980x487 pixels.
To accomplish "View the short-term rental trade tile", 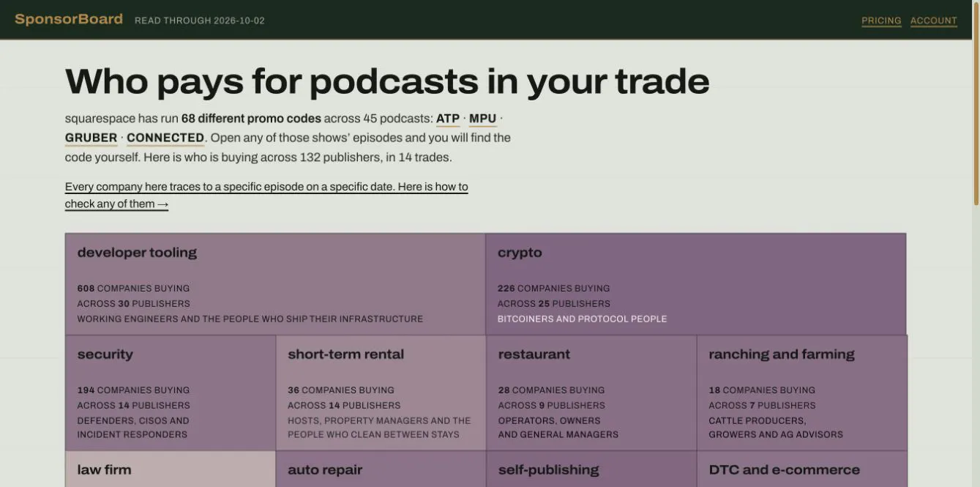I will 381,393.
